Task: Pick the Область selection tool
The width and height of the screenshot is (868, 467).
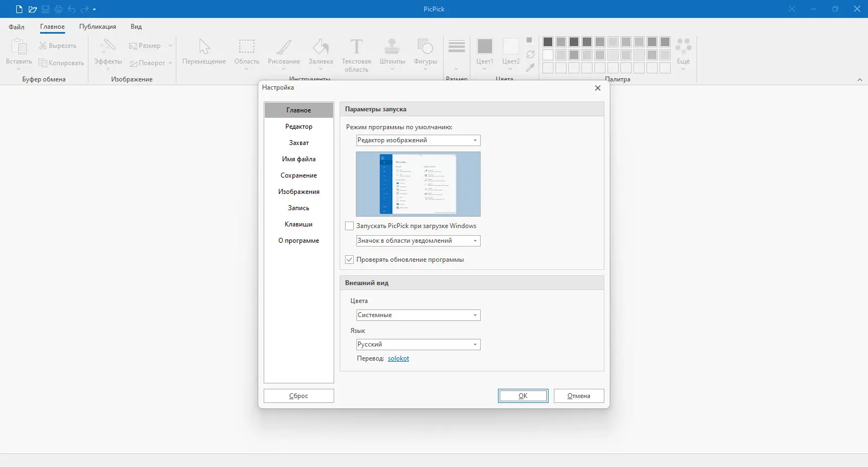Action: 247,54
